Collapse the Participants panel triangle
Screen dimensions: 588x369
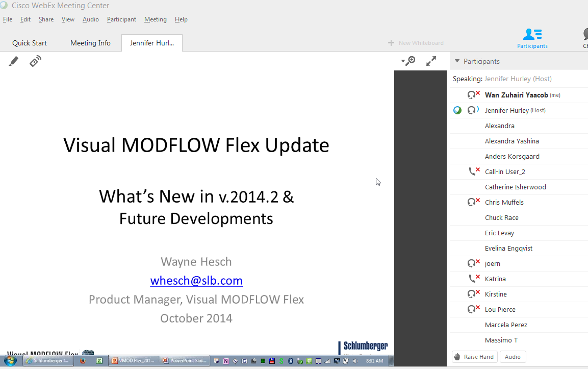click(x=457, y=61)
